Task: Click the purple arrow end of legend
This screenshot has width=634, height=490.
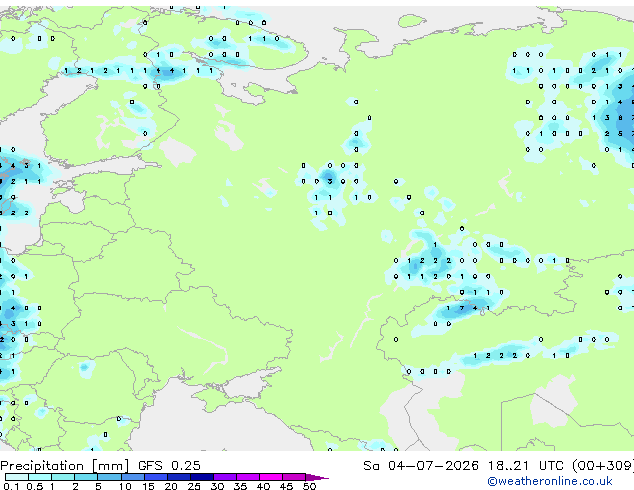Action: (317, 477)
